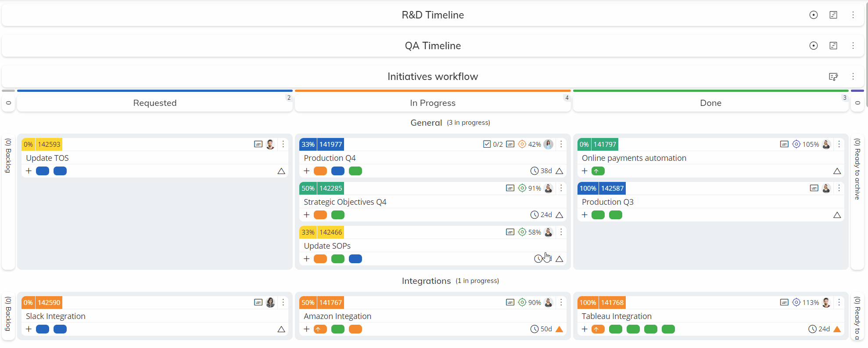Click the orange child pill on Production Q4
Screen dimensions: 868x348
(320, 171)
